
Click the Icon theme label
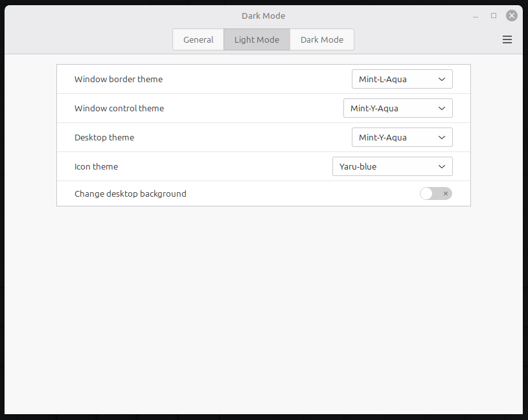pos(97,167)
